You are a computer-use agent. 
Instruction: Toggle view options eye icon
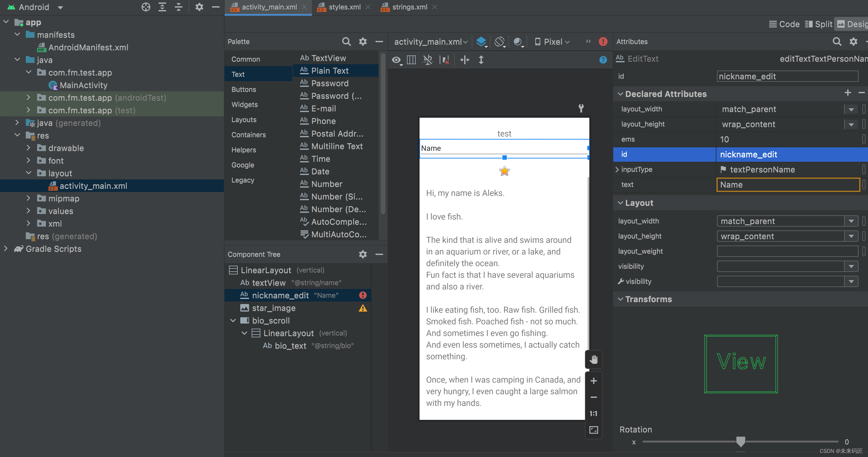click(x=396, y=60)
